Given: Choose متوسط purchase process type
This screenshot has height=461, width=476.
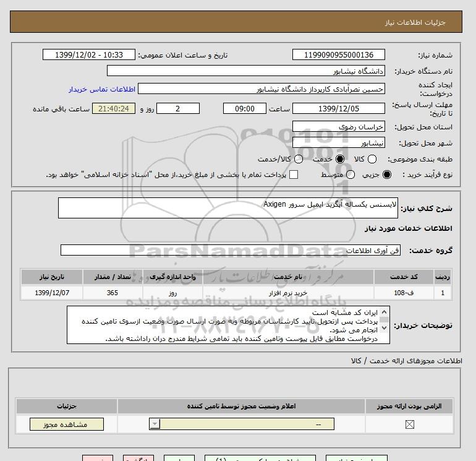Looking at the screenshot, I should (351, 174).
